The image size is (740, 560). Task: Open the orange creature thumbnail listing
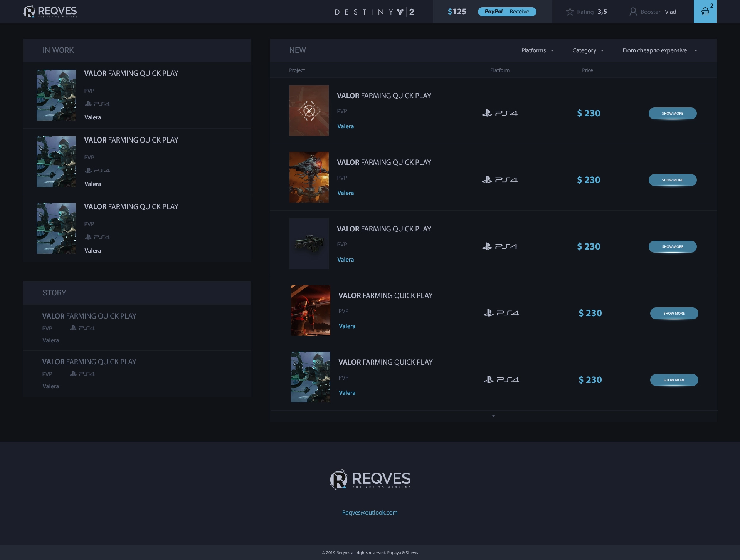[309, 177]
